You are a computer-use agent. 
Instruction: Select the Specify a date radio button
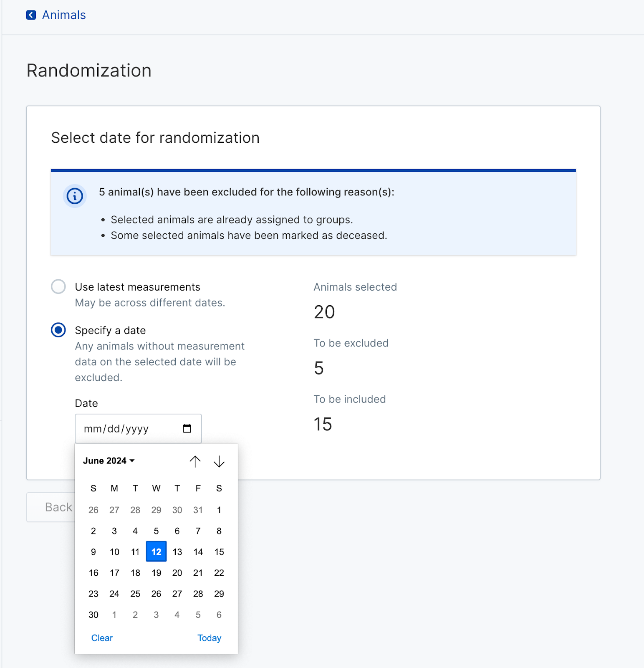(x=58, y=330)
